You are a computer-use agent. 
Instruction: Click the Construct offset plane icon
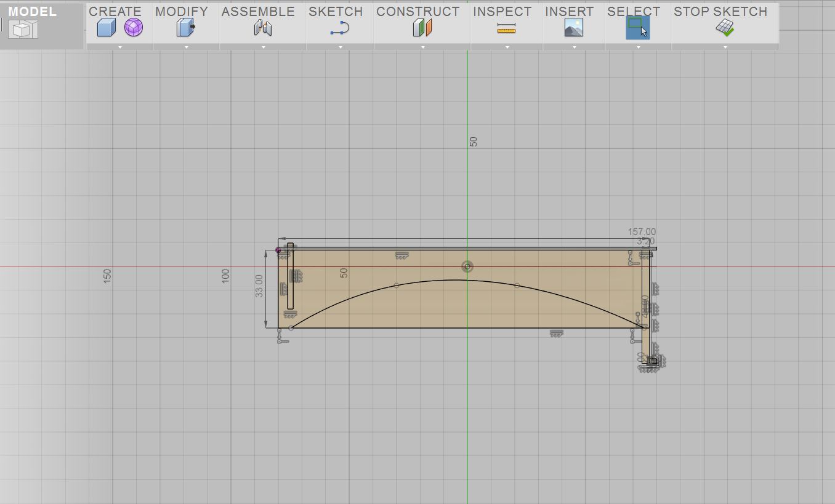point(422,28)
